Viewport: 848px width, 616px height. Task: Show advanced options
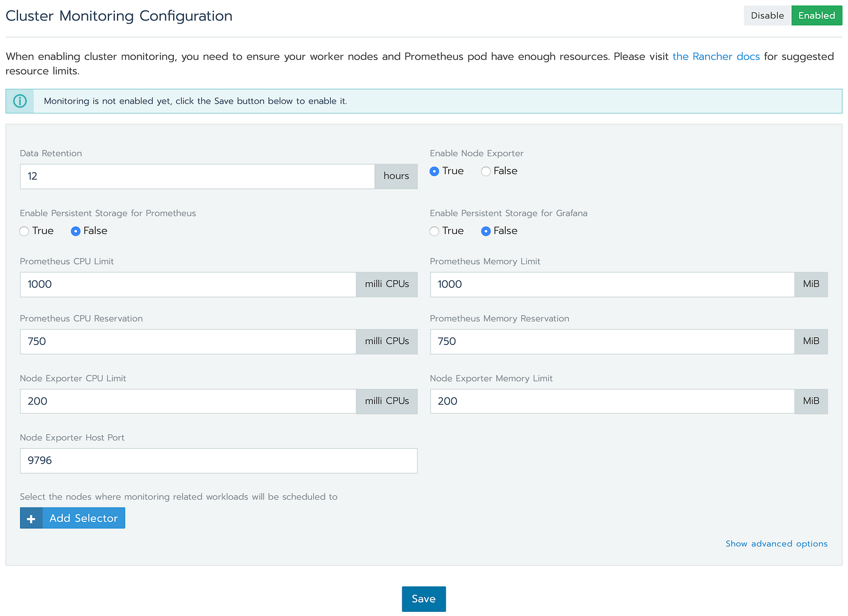777,543
